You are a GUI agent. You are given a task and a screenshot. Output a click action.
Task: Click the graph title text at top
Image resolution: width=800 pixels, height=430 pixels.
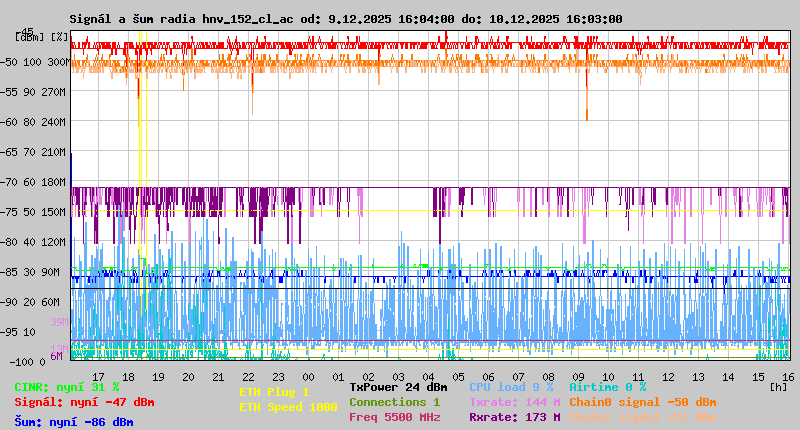pos(345,19)
